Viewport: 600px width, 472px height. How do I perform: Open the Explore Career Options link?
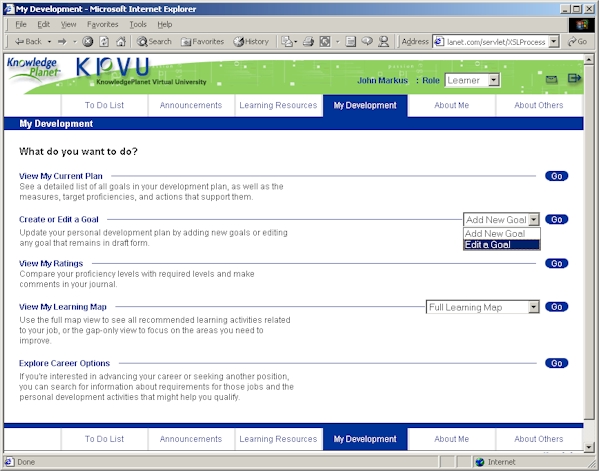[65, 363]
